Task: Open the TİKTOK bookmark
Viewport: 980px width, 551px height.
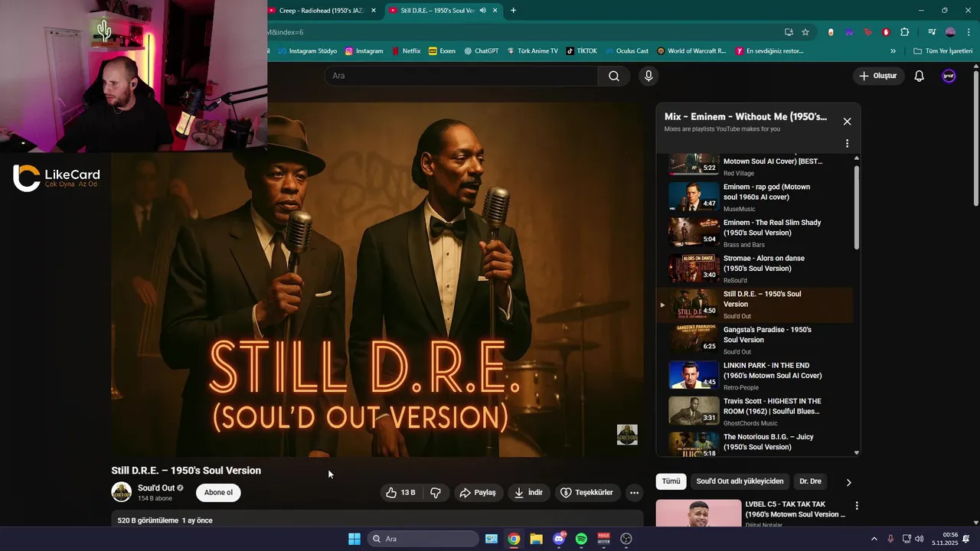Action: point(581,51)
